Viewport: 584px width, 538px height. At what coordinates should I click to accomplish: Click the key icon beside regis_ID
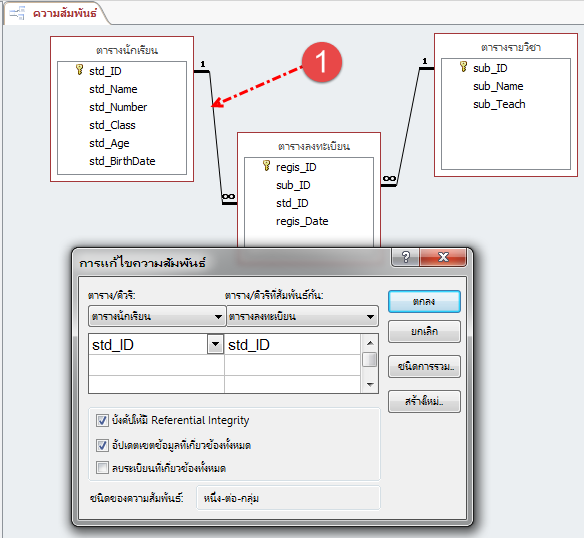click(266, 165)
